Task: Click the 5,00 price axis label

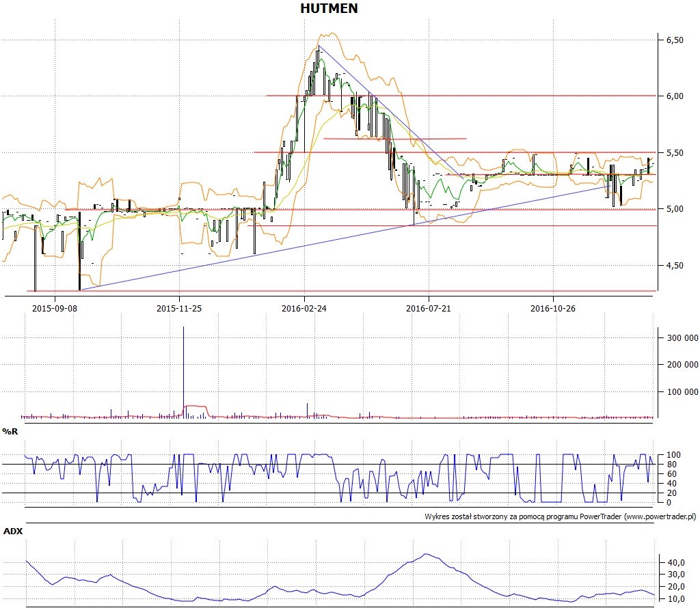Action: coord(675,209)
